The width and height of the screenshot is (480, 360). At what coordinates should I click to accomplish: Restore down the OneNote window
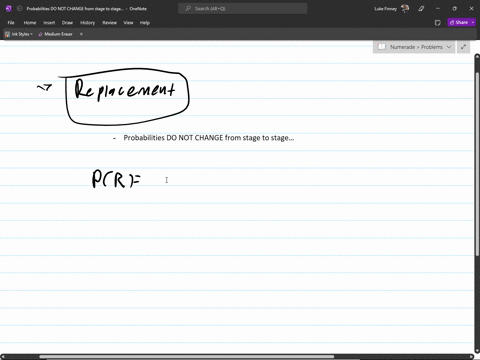454,9
